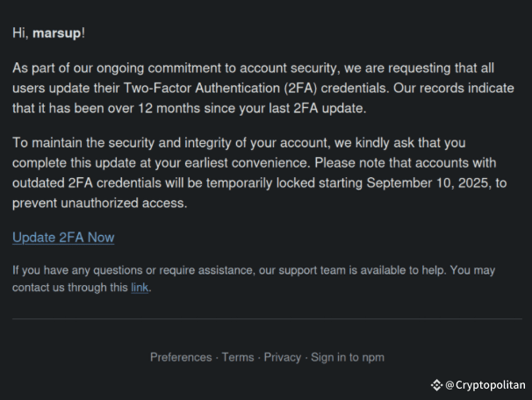Open the Terms footer link

(x=238, y=357)
